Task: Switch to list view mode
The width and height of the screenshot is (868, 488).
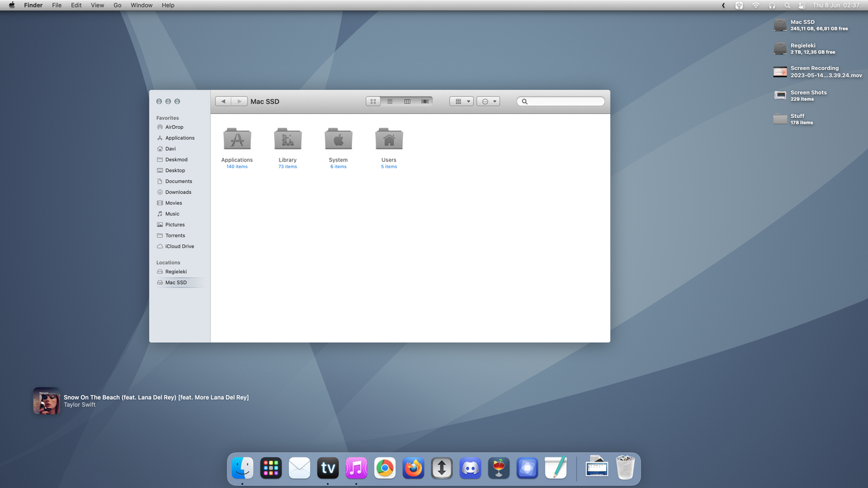Action: pos(390,101)
